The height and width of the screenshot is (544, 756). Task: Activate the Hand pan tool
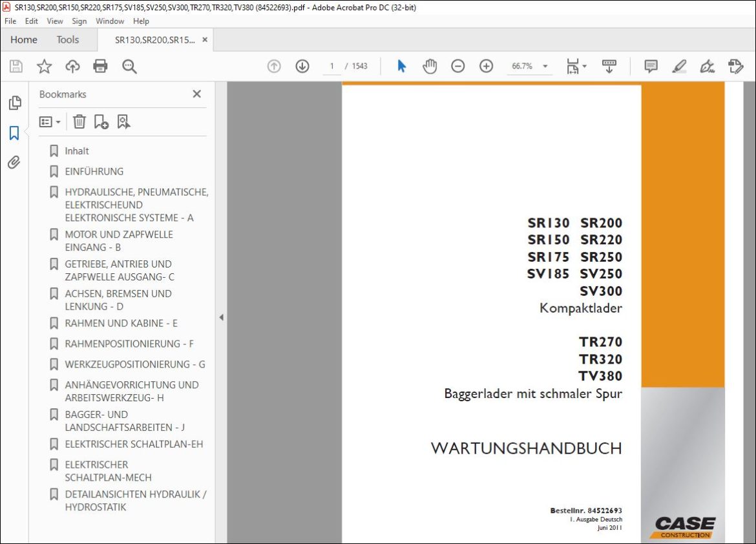click(x=430, y=66)
